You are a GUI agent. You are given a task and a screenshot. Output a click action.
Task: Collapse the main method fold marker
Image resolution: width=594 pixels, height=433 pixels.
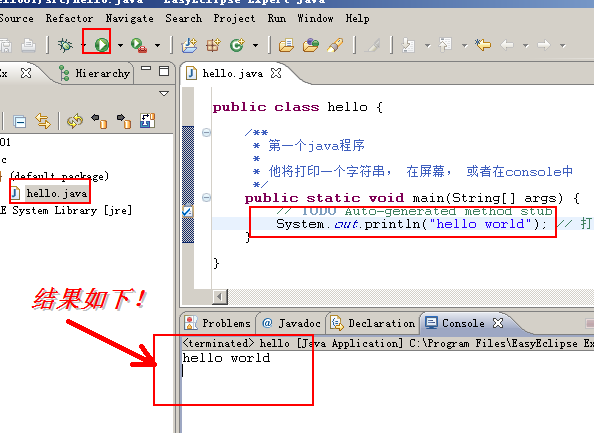pyautogui.click(x=206, y=197)
